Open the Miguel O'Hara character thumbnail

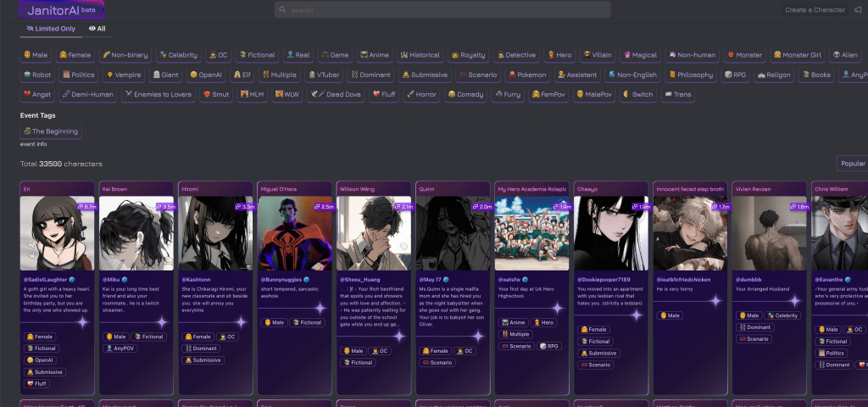coord(297,233)
